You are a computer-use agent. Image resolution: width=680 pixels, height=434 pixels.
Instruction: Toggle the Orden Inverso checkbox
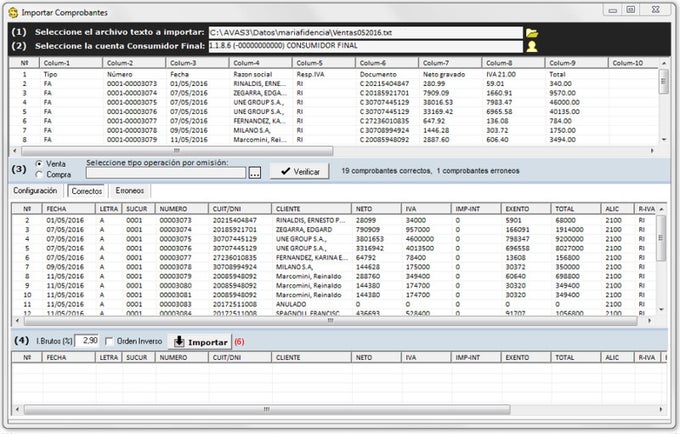(x=109, y=342)
